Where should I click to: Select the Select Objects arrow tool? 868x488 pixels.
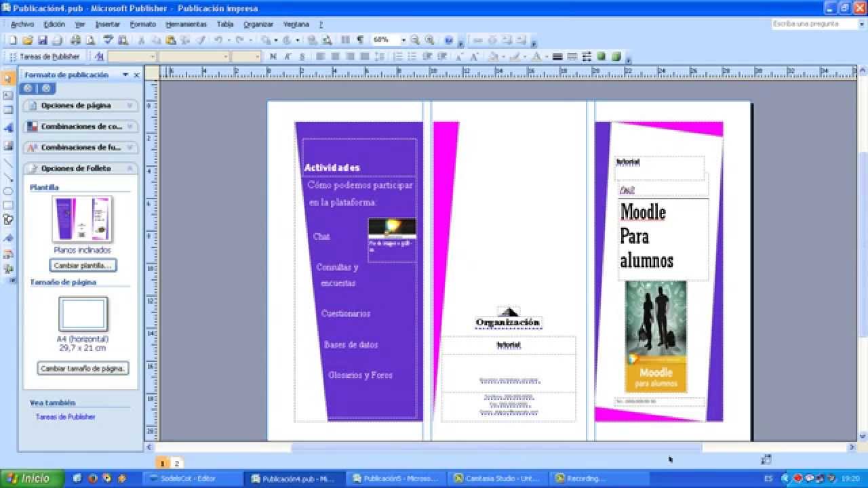click(8, 79)
